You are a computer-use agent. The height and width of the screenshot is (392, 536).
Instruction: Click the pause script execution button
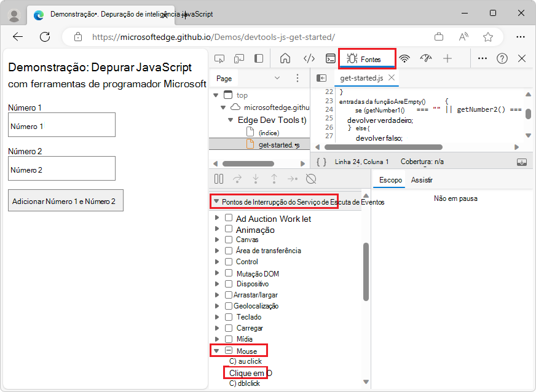pos(219,179)
